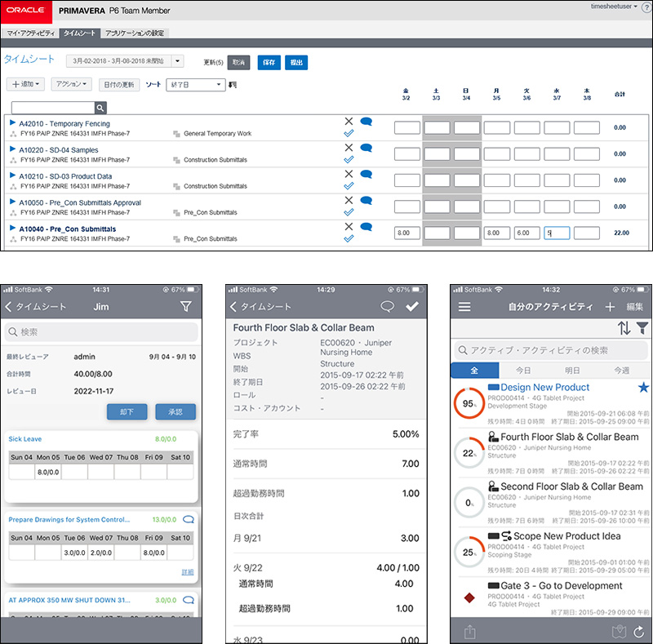Open comments for A10040 Pre_Con Submittals

point(366,226)
